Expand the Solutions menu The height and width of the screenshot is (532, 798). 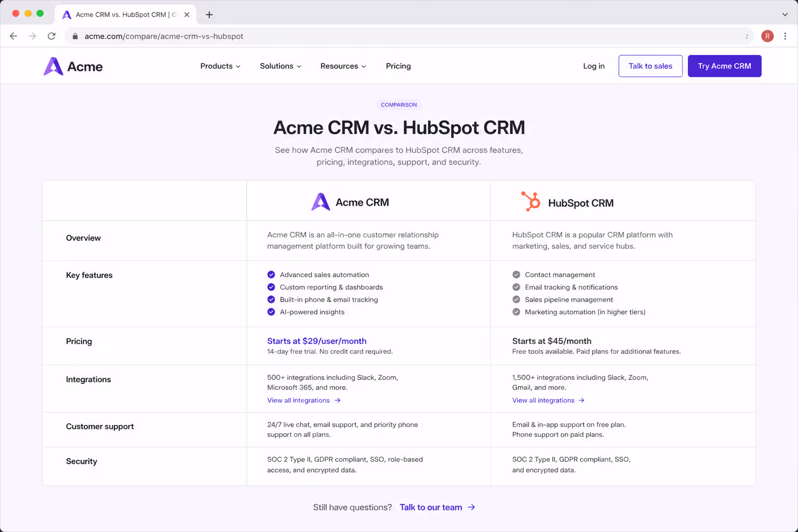point(281,66)
